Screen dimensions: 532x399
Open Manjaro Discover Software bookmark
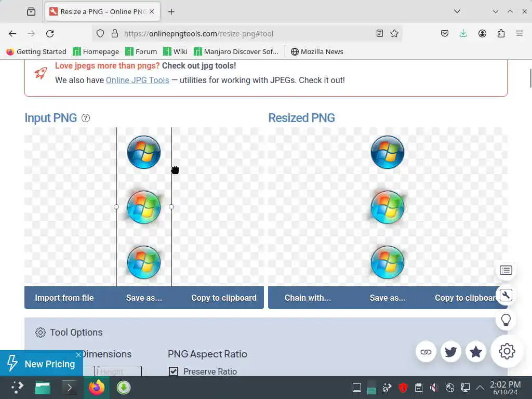(236, 51)
